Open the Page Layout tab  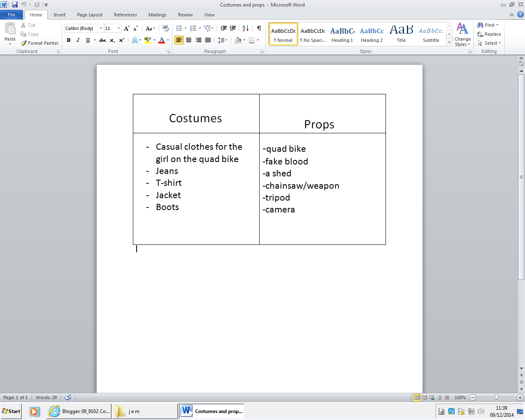click(x=90, y=15)
